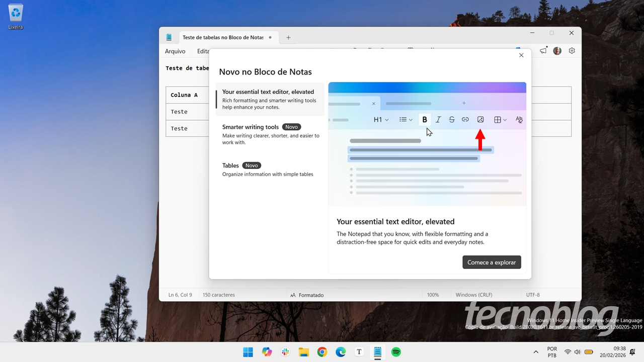Click the megaphone what's new icon
This screenshot has height=362, width=644.
click(x=543, y=51)
